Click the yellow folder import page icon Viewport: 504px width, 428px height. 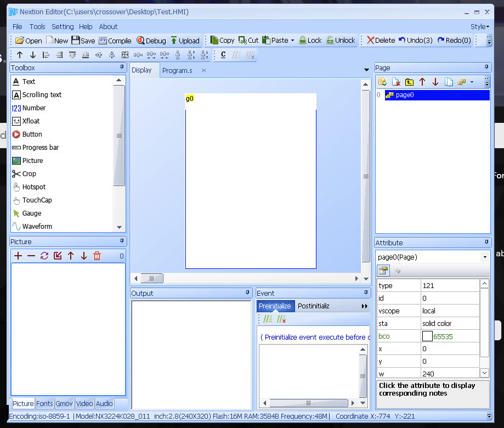(x=409, y=82)
